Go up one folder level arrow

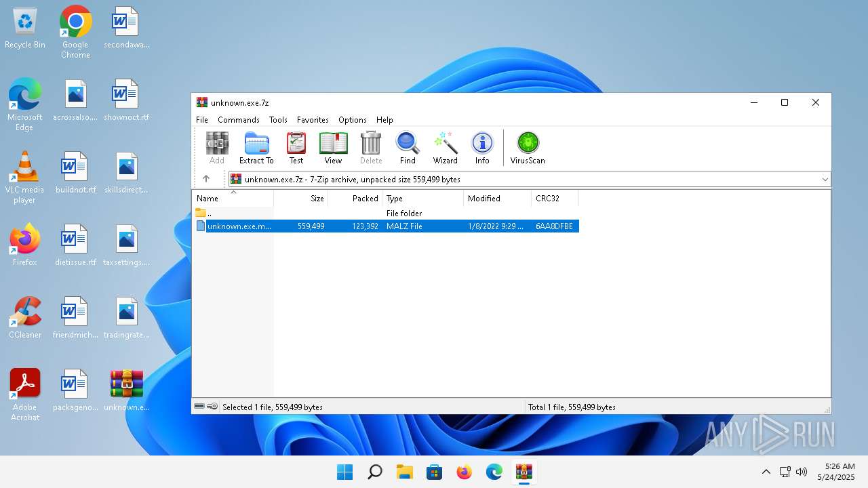tap(206, 179)
